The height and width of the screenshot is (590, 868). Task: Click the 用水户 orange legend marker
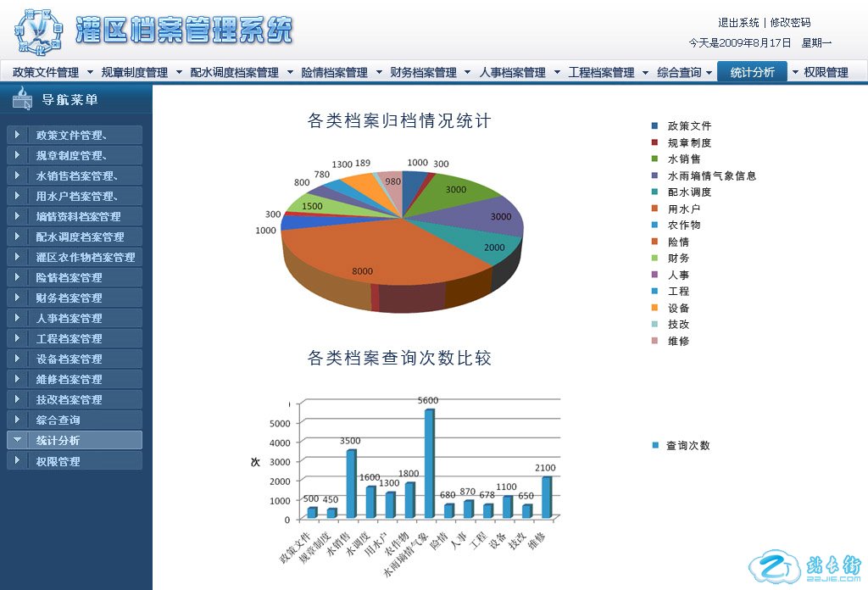[x=654, y=209]
